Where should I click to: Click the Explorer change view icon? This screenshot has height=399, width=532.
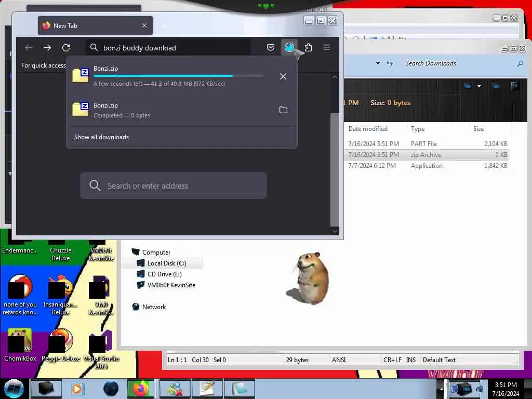point(468,86)
